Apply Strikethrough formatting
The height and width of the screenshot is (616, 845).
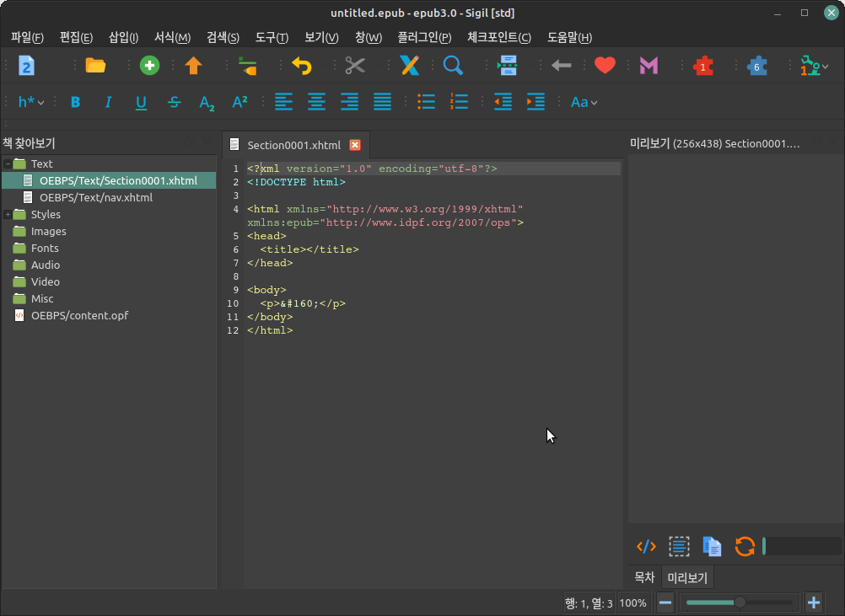(174, 102)
